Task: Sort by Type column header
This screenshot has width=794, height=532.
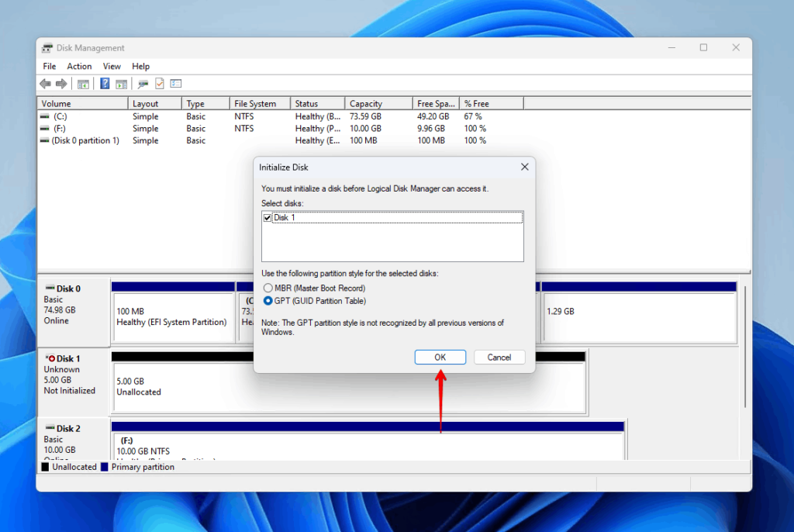Action: 205,103
